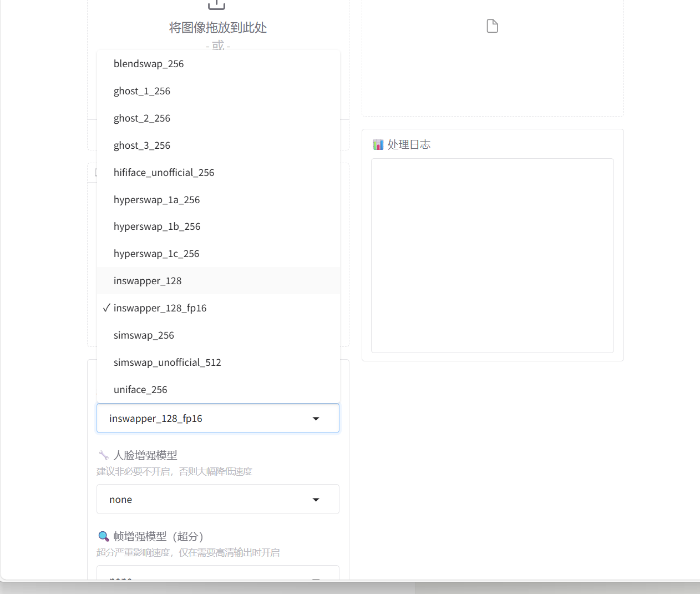Select blendswap_256 from the model list

[x=149, y=64]
